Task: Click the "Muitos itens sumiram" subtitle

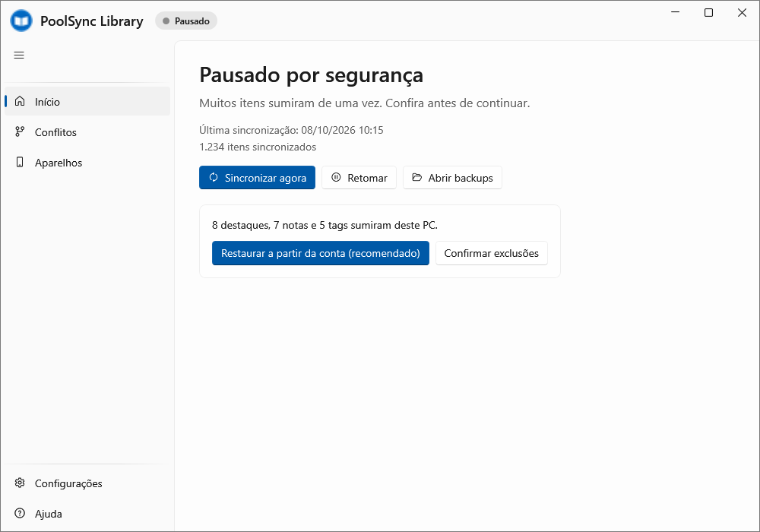Action: pos(365,103)
